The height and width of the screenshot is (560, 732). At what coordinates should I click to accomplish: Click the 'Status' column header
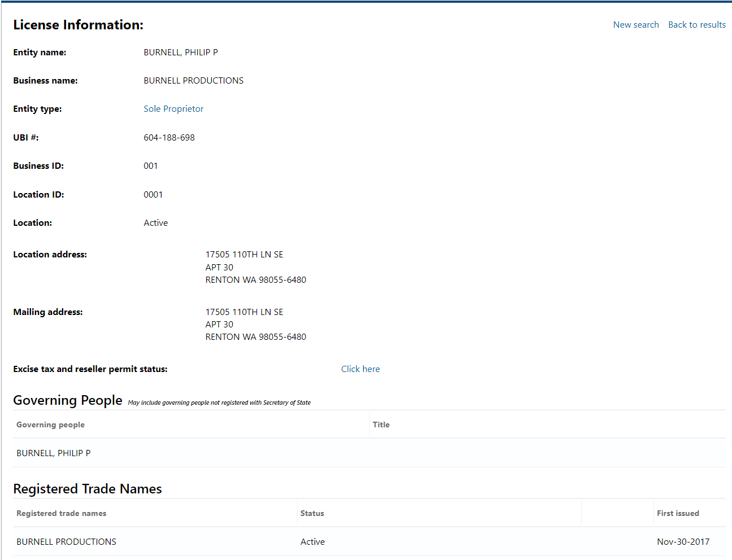[312, 513]
